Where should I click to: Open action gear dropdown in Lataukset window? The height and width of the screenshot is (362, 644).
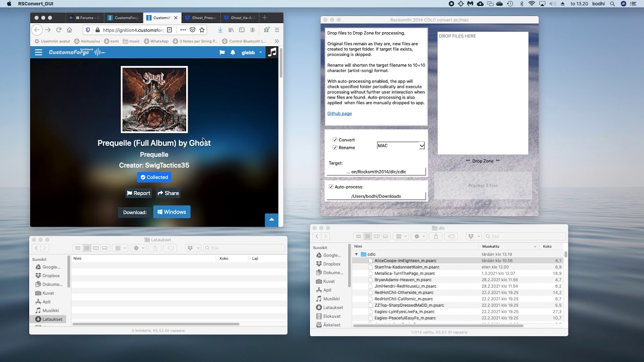click(x=138, y=248)
